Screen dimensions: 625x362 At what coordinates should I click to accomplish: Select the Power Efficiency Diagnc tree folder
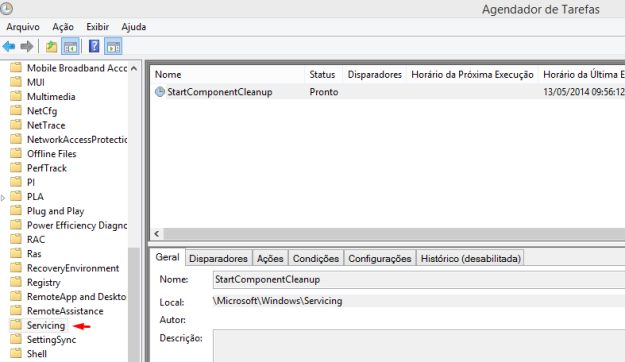pyautogui.click(x=77, y=225)
